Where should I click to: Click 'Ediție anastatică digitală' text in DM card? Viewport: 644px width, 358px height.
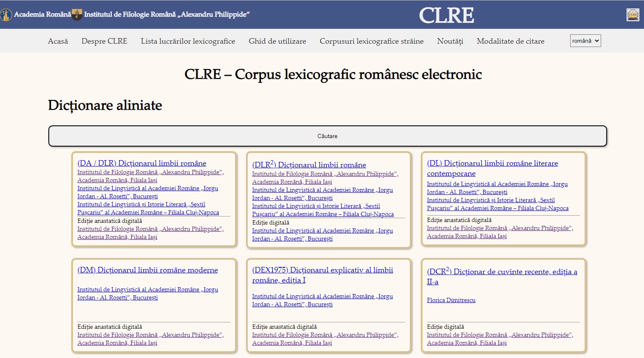pos(109,327)
